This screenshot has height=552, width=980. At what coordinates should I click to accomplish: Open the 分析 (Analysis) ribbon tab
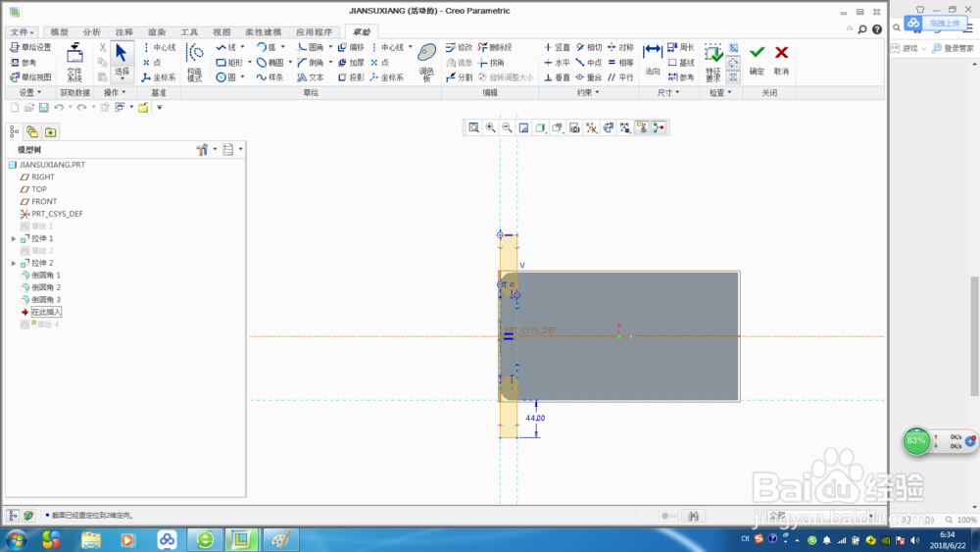(x=92, y=32)
